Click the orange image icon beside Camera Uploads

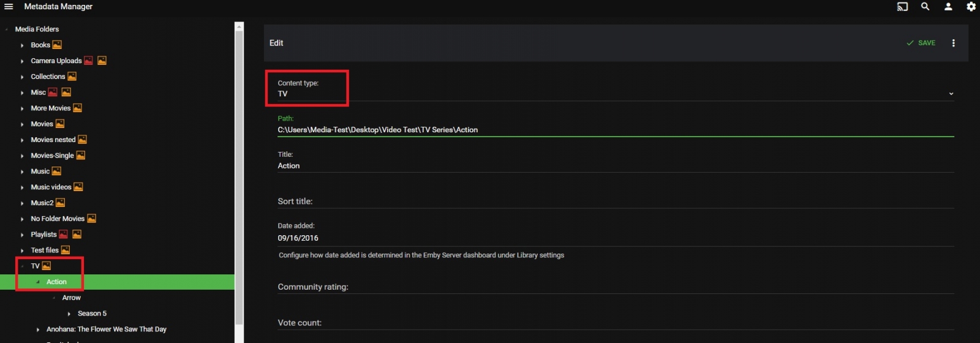click(102, 61)
